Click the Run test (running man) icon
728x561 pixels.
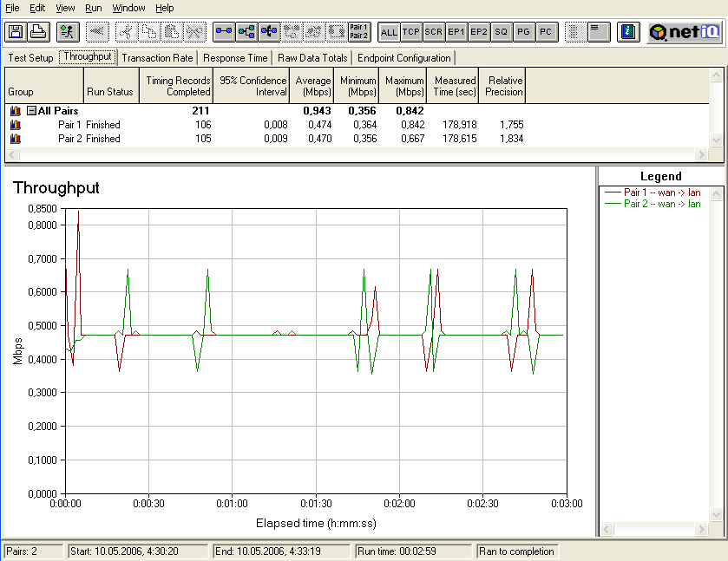pos(68,32)
